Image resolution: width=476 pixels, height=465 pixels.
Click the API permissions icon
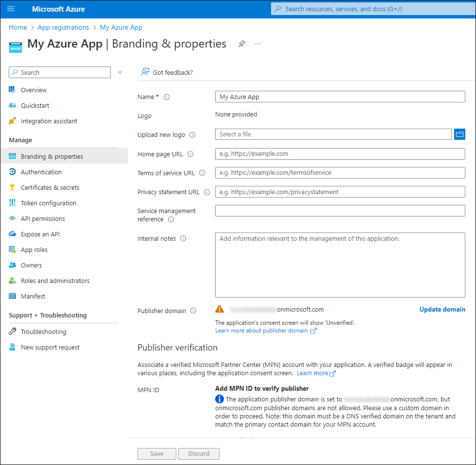point(12,218)
